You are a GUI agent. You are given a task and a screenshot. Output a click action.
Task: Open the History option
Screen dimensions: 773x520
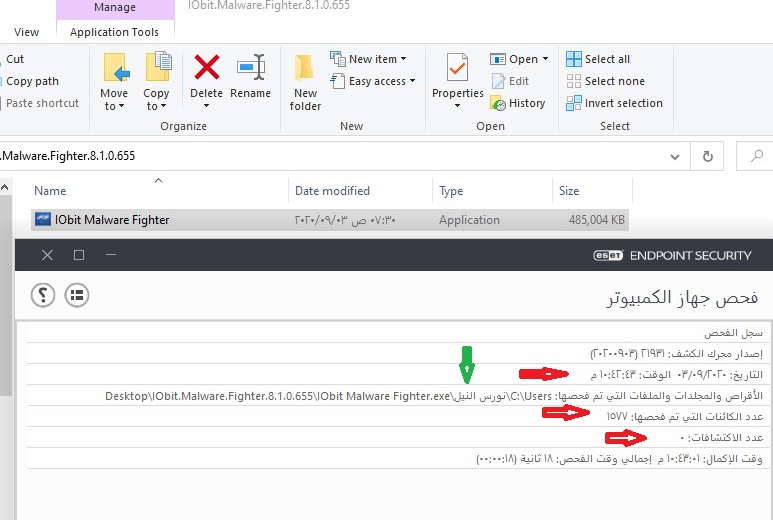[x=518, y=103]
